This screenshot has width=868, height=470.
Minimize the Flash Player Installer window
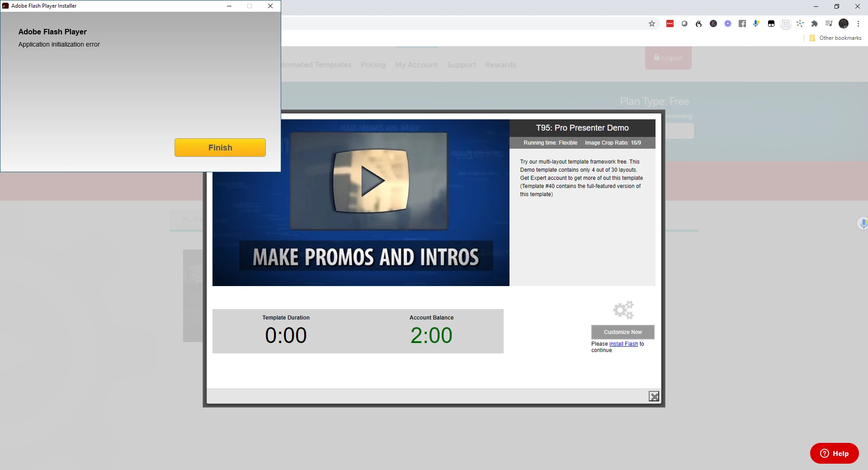(229, 6)
